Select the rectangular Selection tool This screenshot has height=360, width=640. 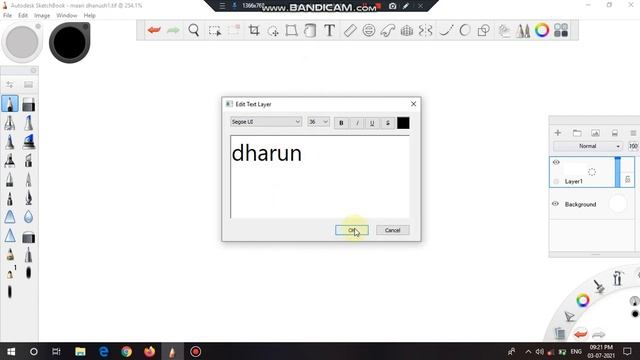coord(215,31)
